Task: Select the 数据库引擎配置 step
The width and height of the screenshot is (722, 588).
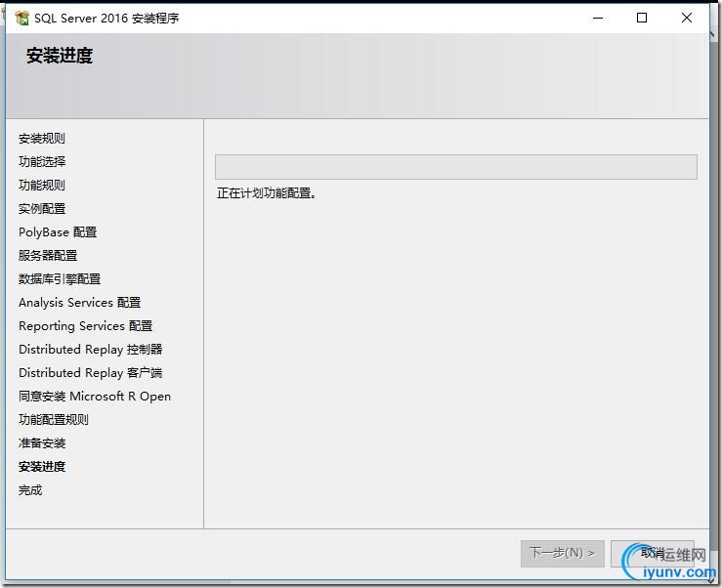Action: click(x=60, y=279)
